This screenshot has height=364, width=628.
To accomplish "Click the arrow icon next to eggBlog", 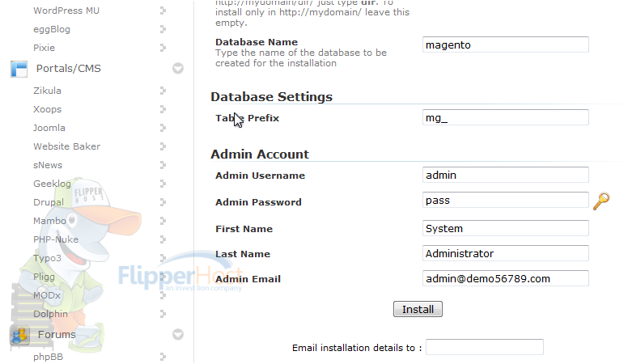I will click(163, 29).
